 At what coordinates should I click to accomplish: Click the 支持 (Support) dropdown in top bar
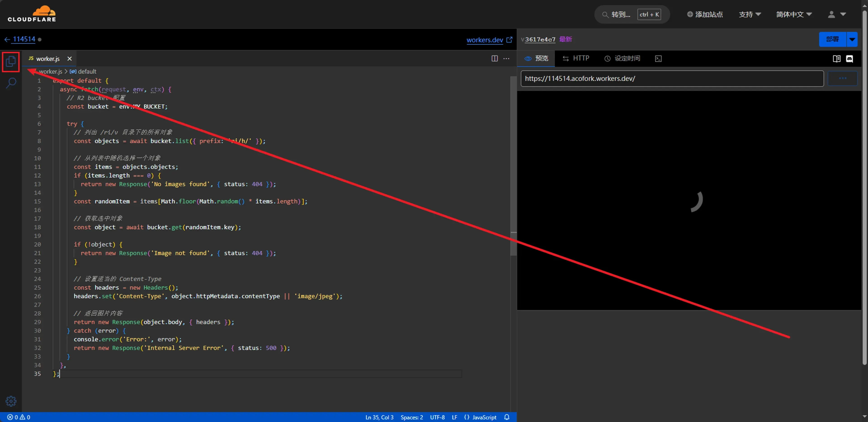[x=749, y=14]
